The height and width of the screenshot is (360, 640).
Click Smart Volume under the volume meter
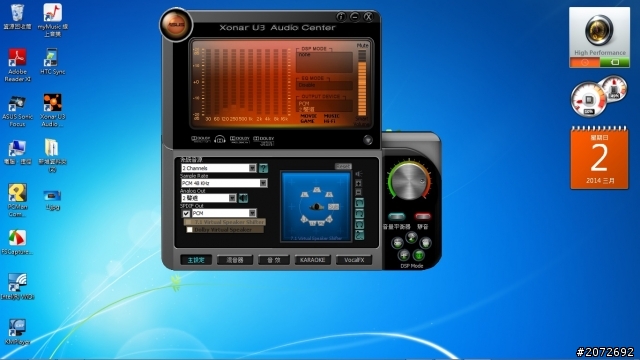click(x=362, y=122)
